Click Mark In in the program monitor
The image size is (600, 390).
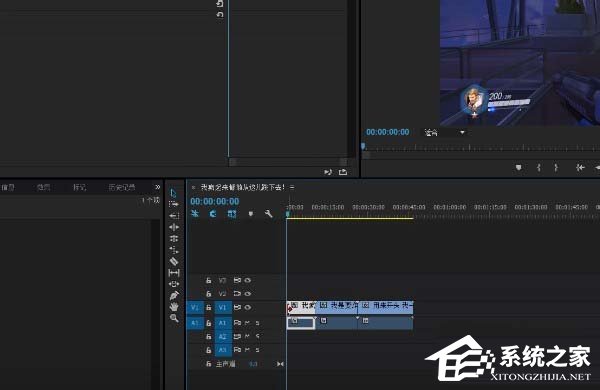pyautogui.click(x=539, y=168)
